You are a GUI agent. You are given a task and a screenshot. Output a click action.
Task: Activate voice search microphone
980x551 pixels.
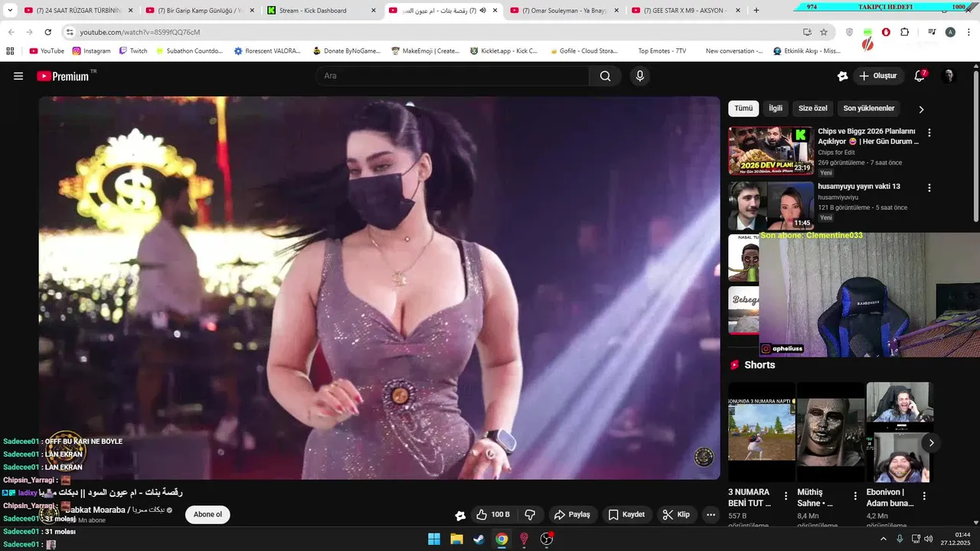coord(640,76)
